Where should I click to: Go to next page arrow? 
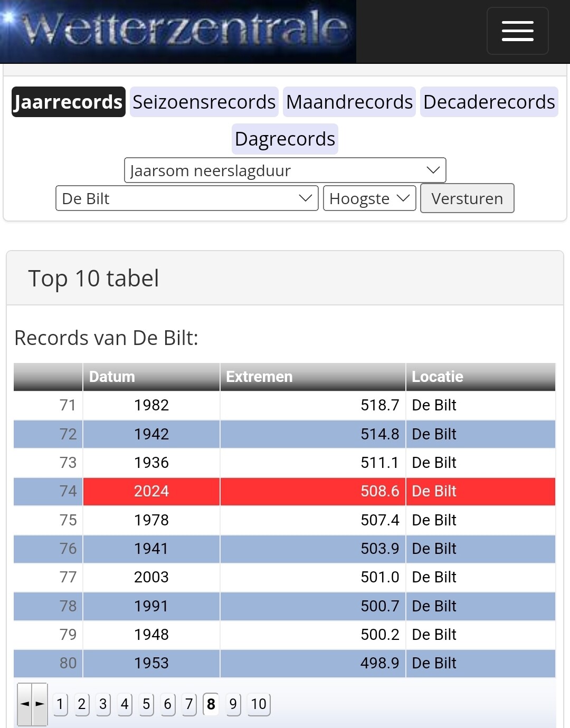point(40,704)
